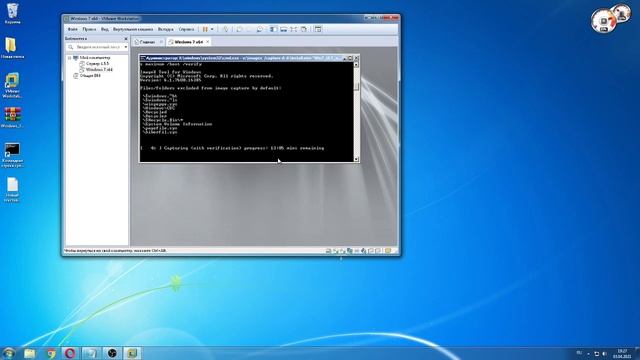Open the power options dropdown beside pause button

pos(212,29)
